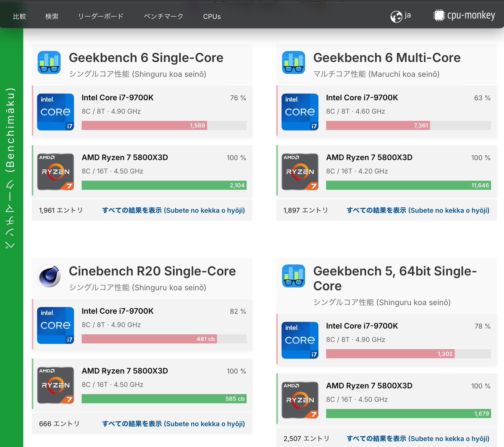This screenshot has height=447, width=504.
Task: Click the Geekbench 5 64bit app icon
Action: coord(294,276)
